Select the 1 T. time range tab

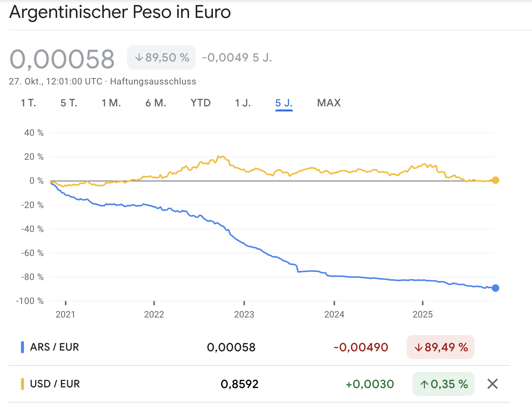[28, 103]
